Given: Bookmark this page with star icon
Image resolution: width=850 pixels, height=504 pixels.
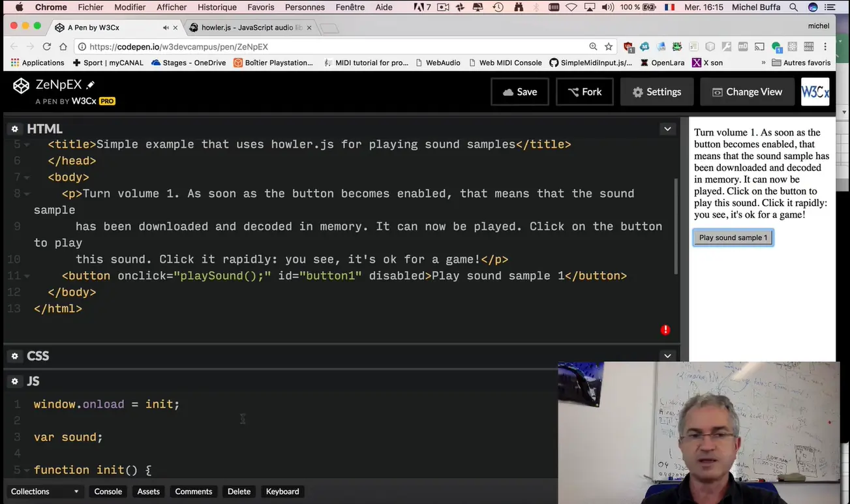Looking at the screenshot, I should point(609,46).
